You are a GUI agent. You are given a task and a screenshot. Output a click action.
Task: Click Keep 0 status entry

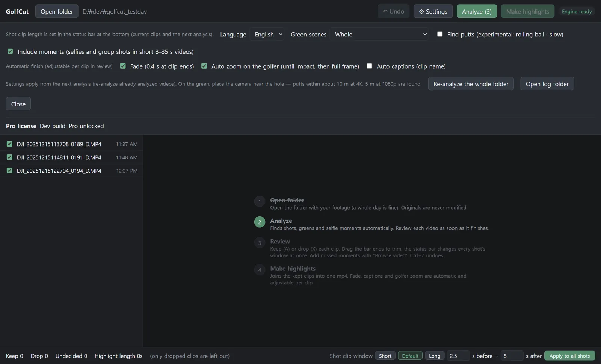tap(14, 356)
